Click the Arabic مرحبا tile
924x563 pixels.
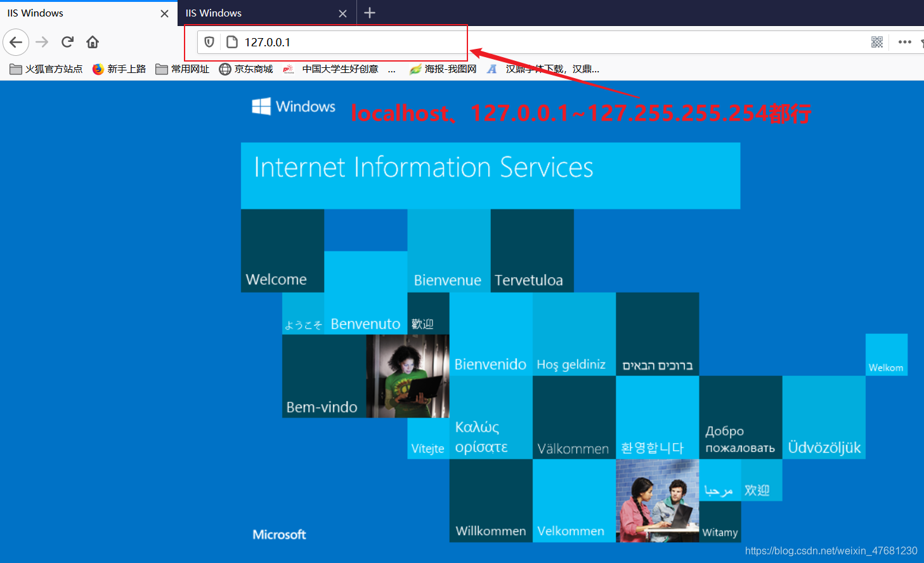[x=720, y=480]
